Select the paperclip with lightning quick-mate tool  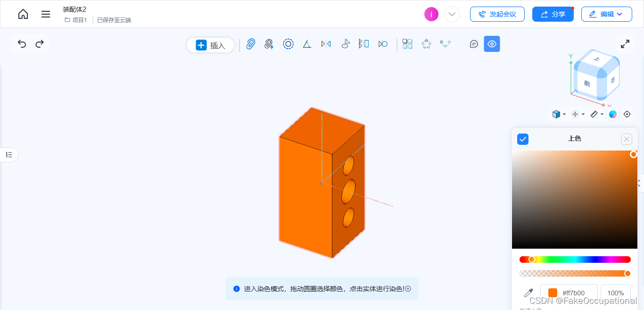(x=269, y=44)
